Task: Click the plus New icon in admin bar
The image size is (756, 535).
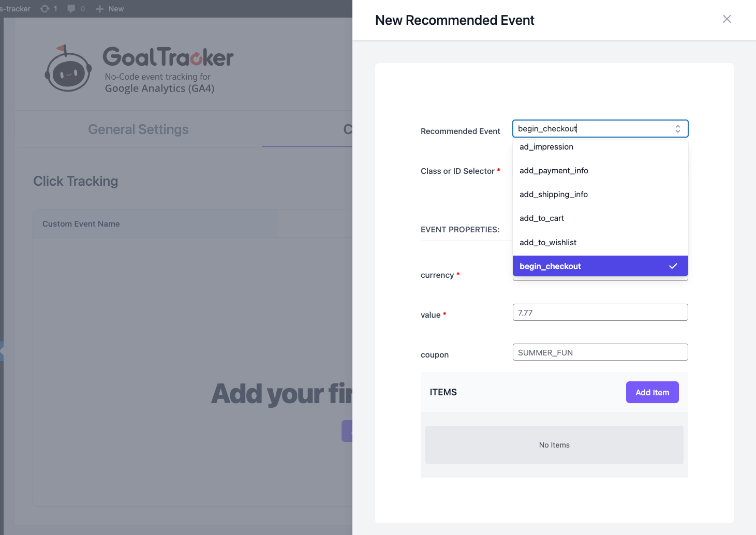Action: (x=100, y=9)
